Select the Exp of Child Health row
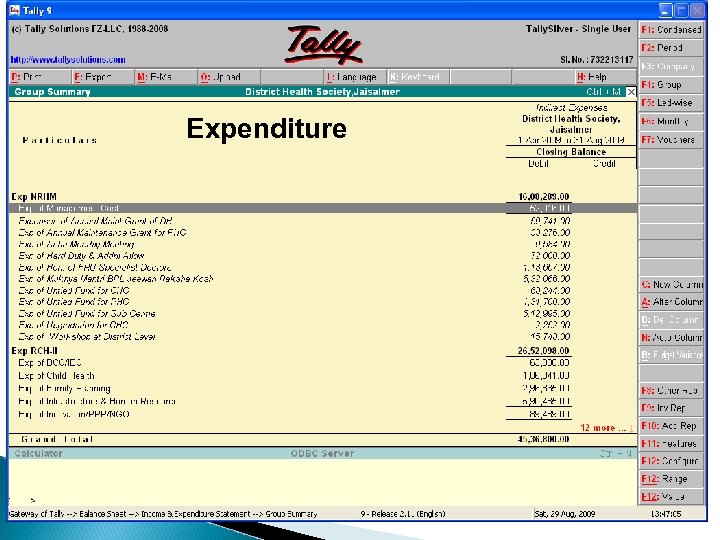 322,376
